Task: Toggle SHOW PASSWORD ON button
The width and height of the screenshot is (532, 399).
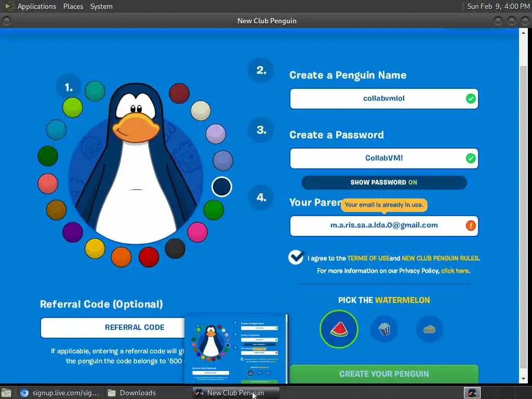Action: [x=384, y=182]
